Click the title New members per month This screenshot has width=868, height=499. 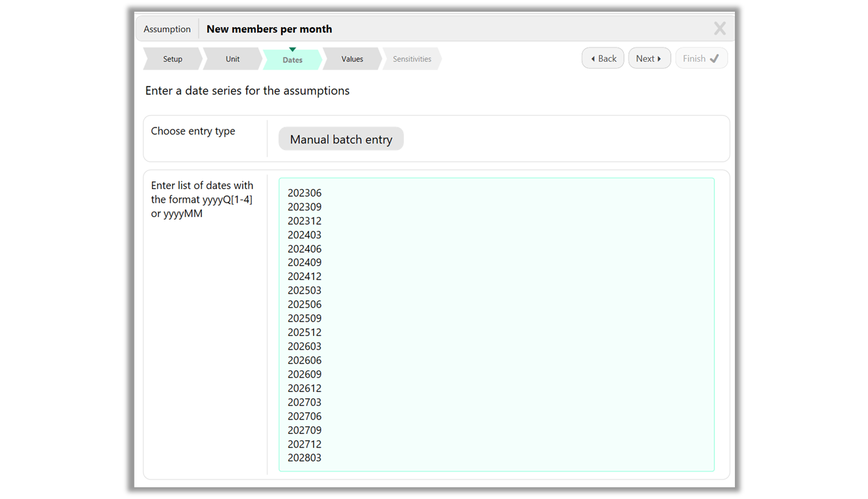(x=269, y=29)
